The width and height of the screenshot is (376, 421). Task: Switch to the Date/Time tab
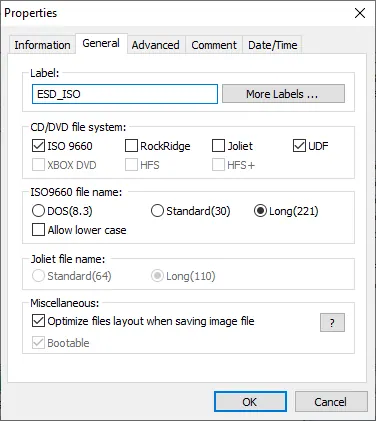[x=273, y=45]
